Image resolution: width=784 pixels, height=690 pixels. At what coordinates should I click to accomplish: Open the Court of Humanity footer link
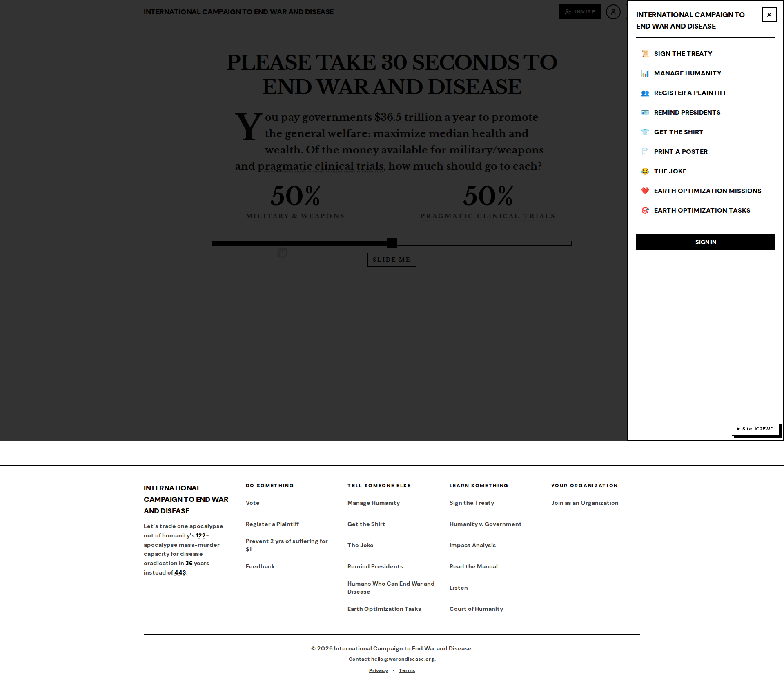[476, 609]
